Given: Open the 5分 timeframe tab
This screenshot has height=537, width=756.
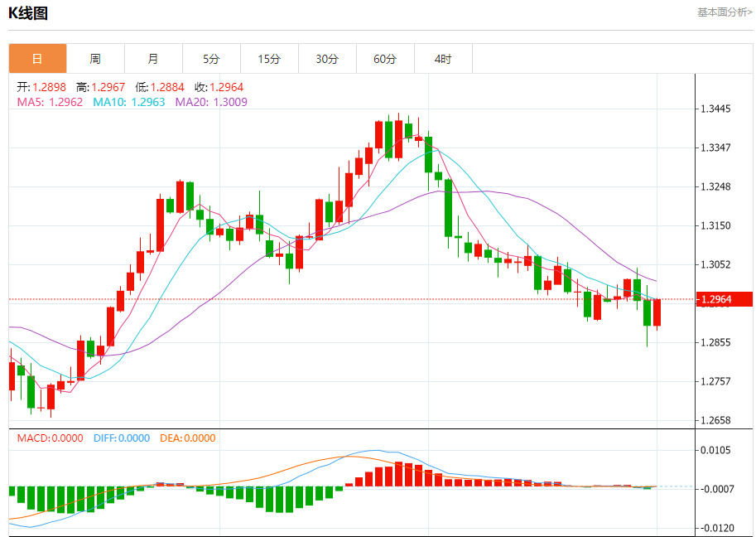Looking at the screenshot, I should 211,59.
